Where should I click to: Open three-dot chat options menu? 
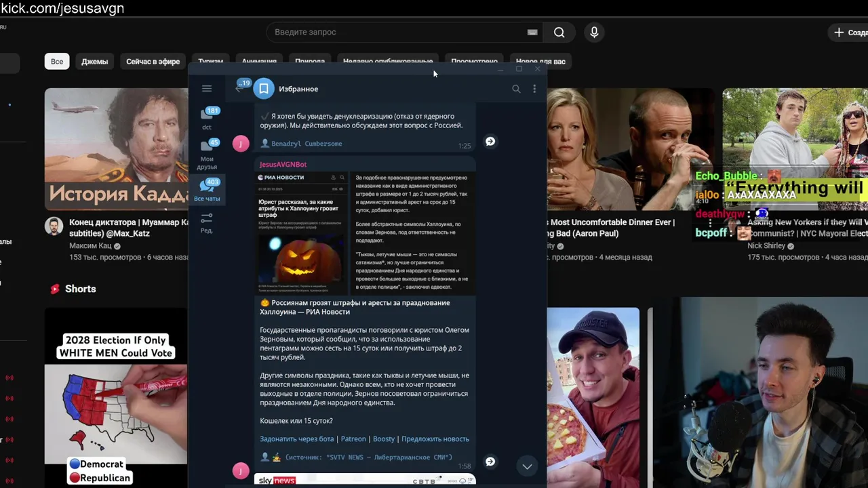click(x=534, y=89)
